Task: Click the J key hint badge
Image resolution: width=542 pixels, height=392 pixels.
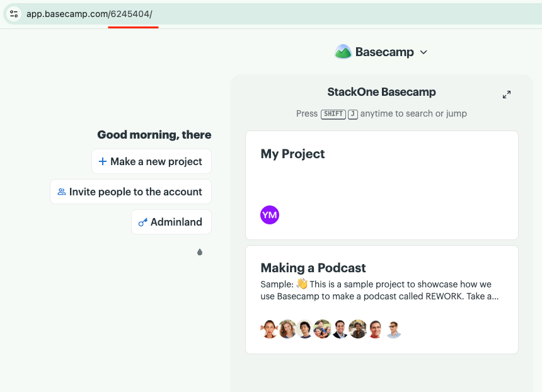Action: [x=352, y=114]
